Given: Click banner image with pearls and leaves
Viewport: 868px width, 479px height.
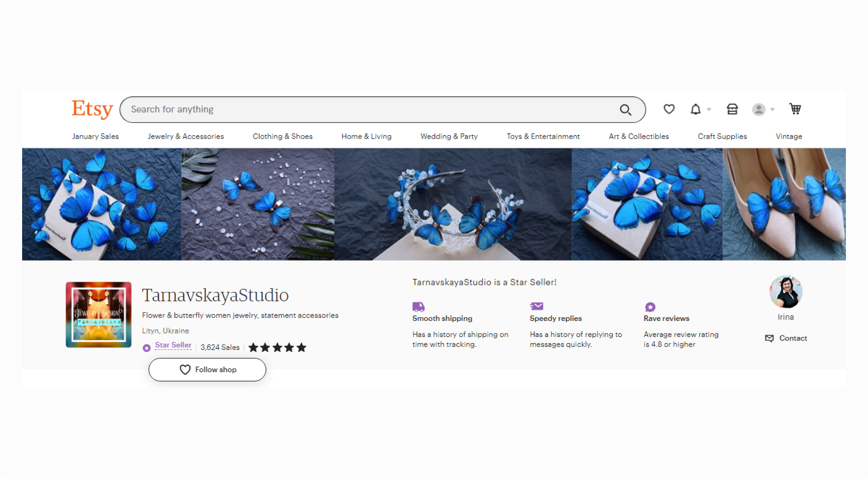Looking at the screenshot, I should [x=258, y=204].
